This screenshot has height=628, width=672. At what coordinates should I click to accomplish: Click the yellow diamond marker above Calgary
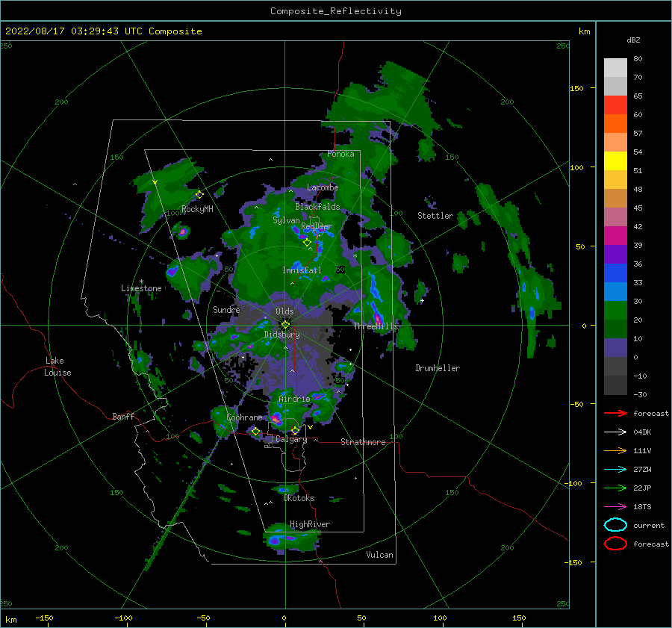point(295,430)
